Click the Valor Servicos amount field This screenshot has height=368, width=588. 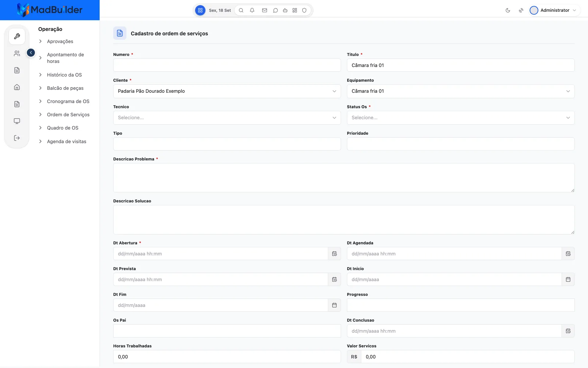tap(468, 357)
